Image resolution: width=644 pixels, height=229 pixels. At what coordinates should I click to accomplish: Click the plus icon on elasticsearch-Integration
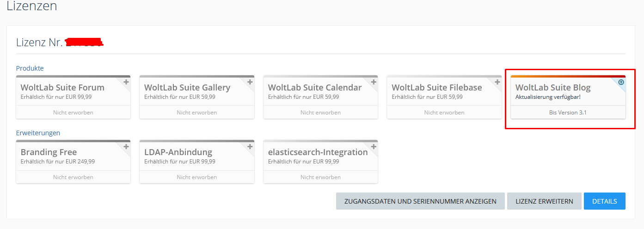(x=374, y=147)
